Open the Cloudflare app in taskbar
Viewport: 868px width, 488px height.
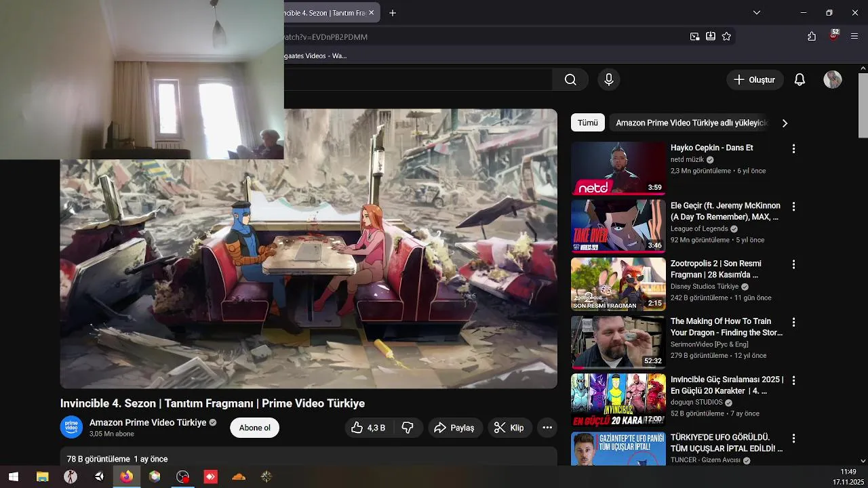239,476
